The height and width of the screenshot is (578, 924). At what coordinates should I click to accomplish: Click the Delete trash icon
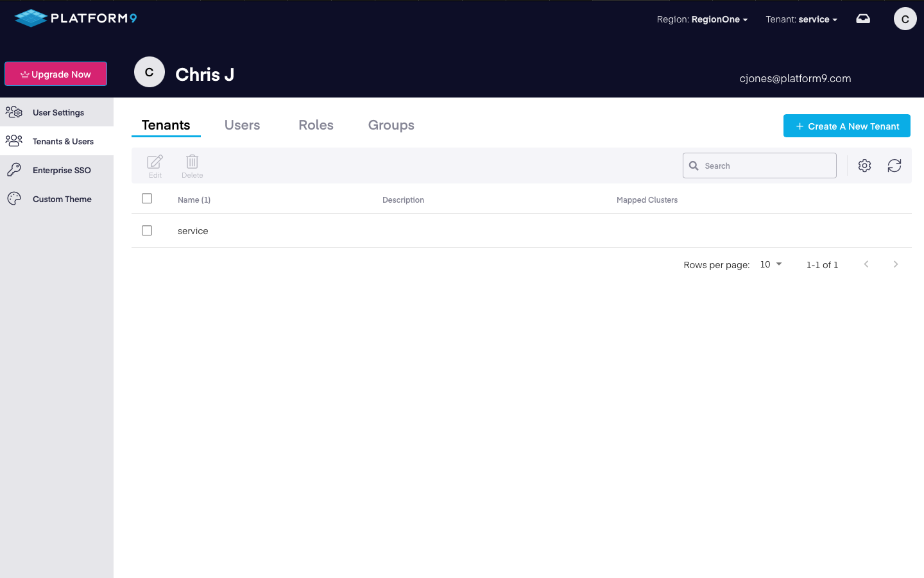tap(192, 162)
